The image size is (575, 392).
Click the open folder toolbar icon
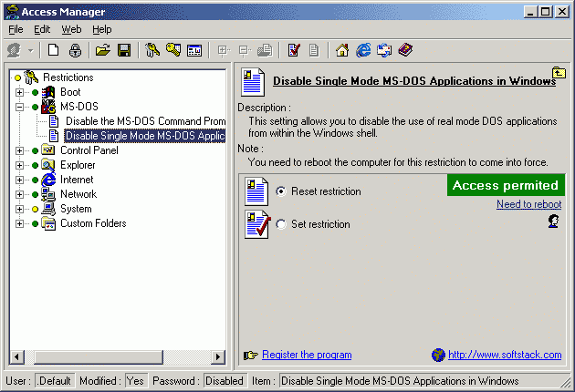102,50
